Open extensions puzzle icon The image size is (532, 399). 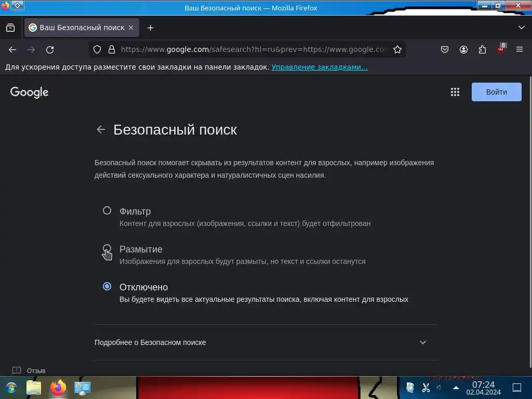point(482,49)
